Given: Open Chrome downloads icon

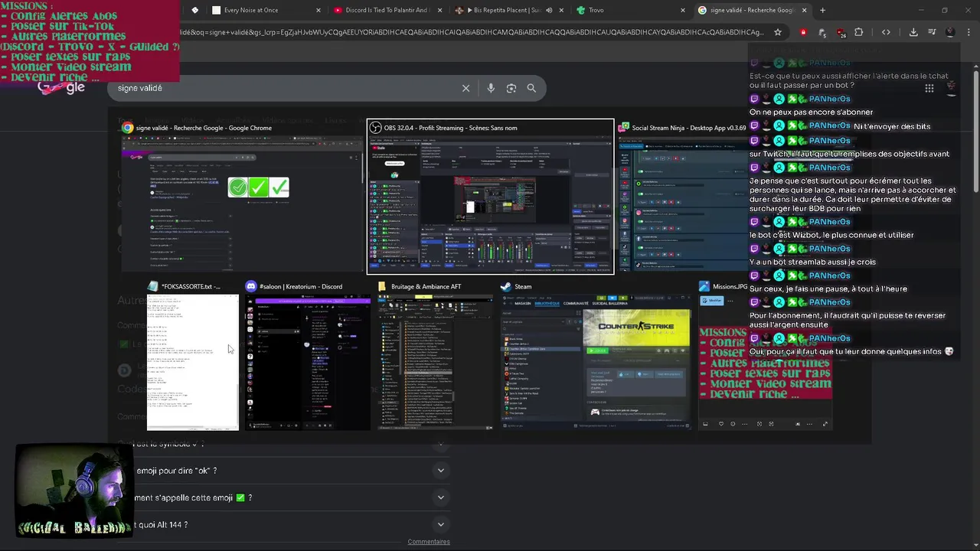Looking at the screenshot, I should tap(913, 32).
